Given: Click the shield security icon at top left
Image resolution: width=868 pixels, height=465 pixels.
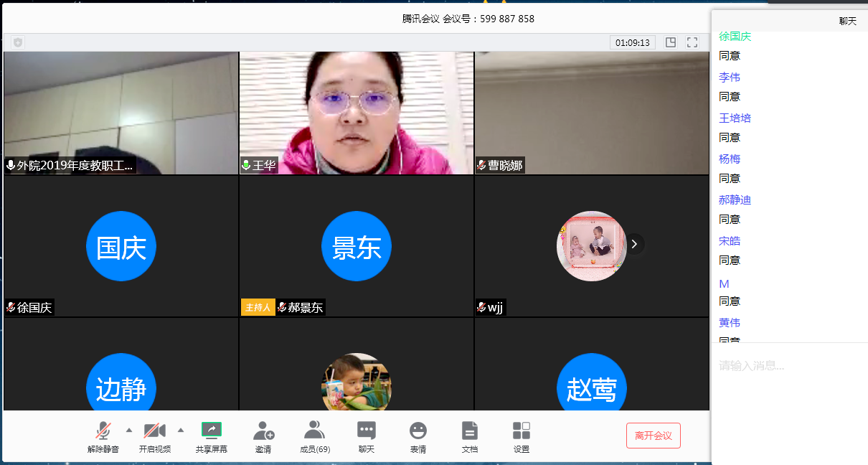Looking at the screenshot, I should [x=18, y=42].
